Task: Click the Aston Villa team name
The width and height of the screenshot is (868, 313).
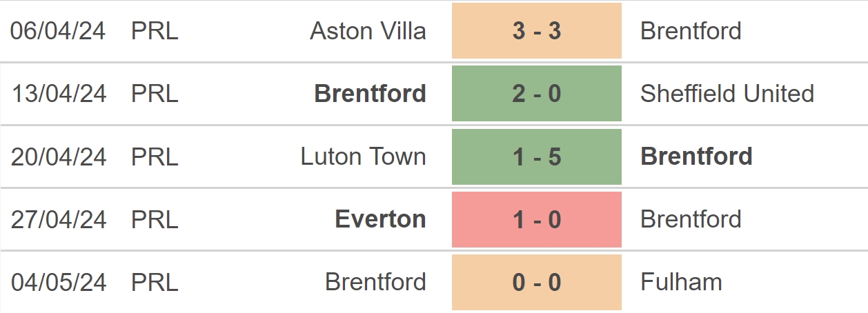Action: [x=368, y=31]
